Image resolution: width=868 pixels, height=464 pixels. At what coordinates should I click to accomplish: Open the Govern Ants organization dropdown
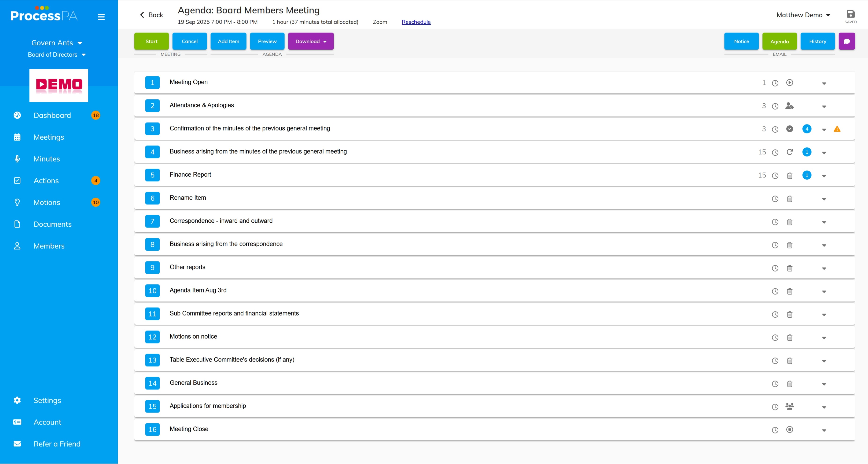coord(57,43)
